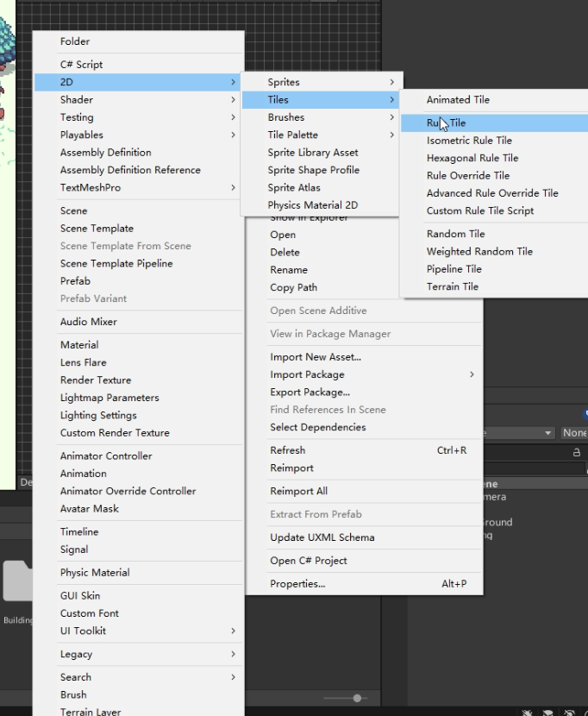Expand the Search submenu

tap(138, 676)
